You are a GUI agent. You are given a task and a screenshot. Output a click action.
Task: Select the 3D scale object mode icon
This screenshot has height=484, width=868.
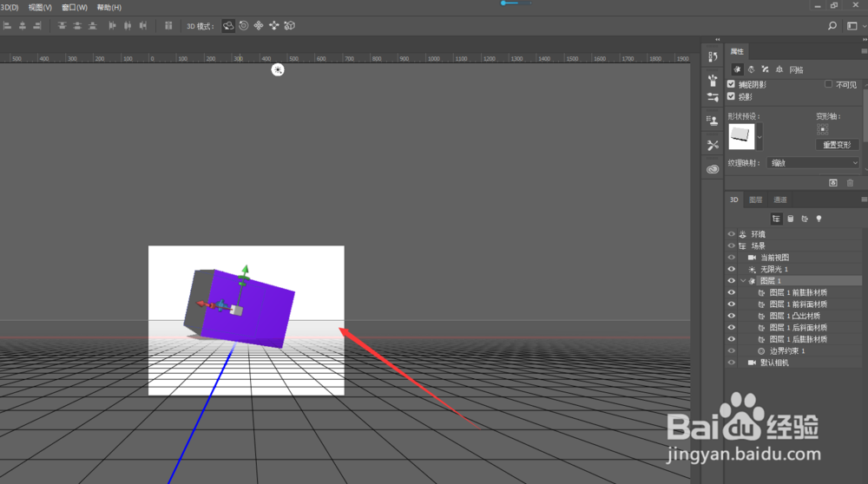tap(290, 26)
